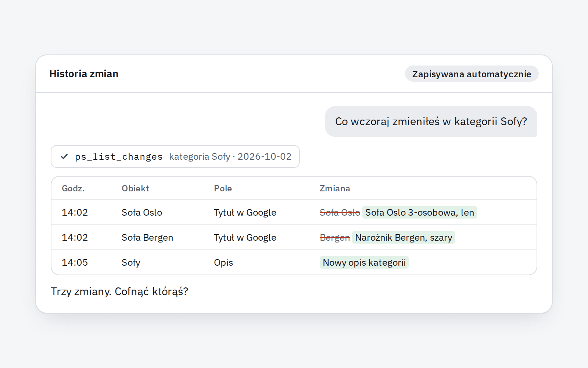
Task: Click the 14:05 timestamp in the table
Action: point(75,262)
